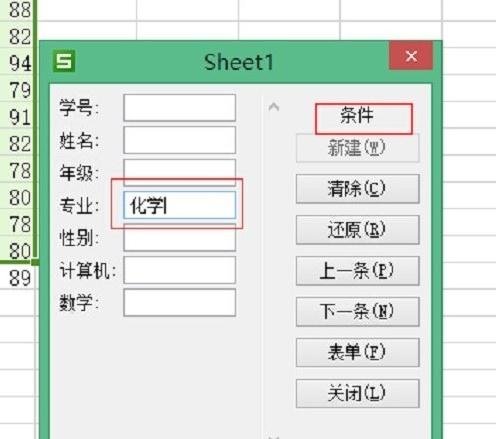This screenshot has width=496, height=439.
Task: Click the 专业 field containing 化学
Action: pos(180,205)
